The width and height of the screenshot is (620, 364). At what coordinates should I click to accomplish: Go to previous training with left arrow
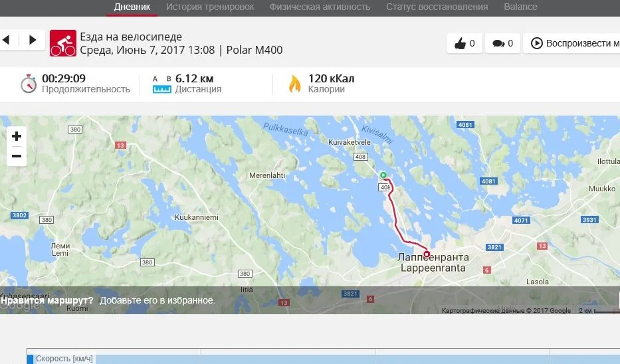[7, 40]
